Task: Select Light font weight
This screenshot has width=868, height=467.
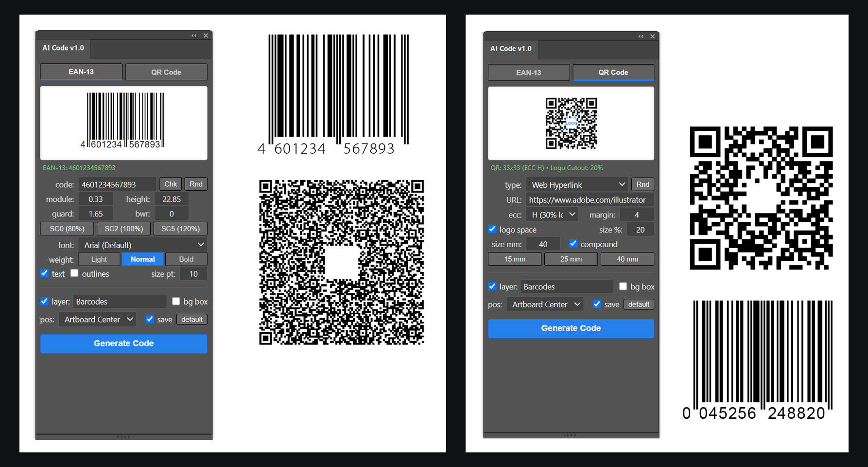Action: pos(99,259)
